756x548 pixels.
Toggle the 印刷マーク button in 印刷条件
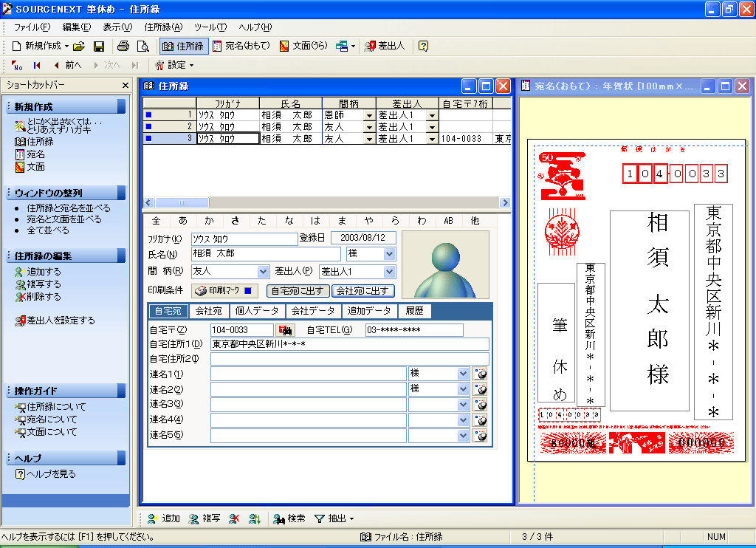(x=224, y=290)
